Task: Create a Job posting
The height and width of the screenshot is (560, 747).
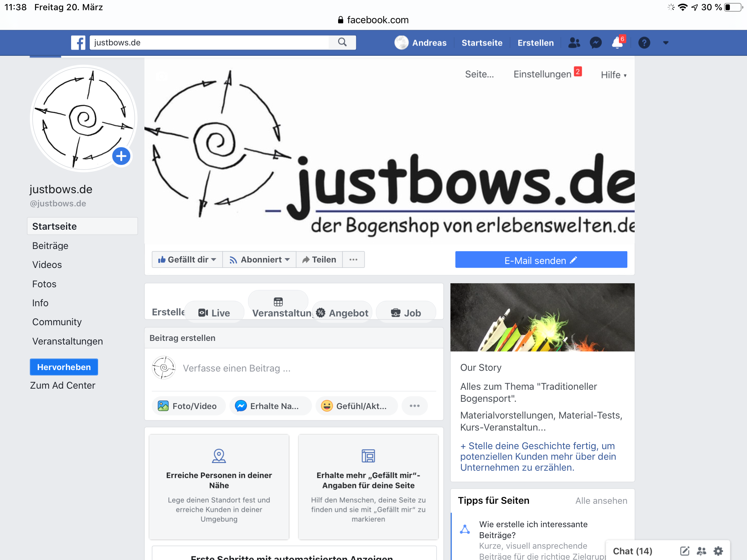Action: 406,313
